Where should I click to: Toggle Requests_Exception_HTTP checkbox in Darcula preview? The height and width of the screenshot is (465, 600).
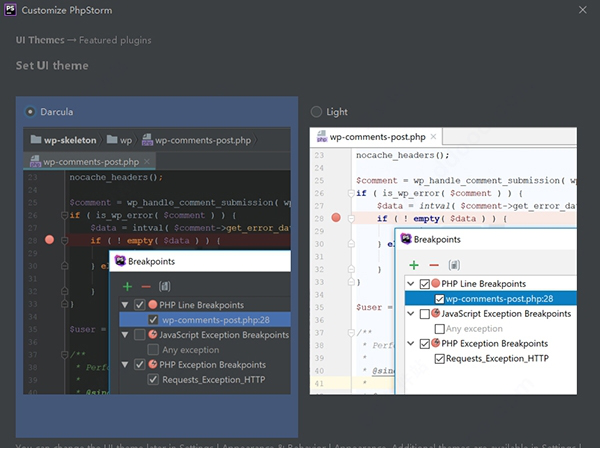(x=153, y=379)
